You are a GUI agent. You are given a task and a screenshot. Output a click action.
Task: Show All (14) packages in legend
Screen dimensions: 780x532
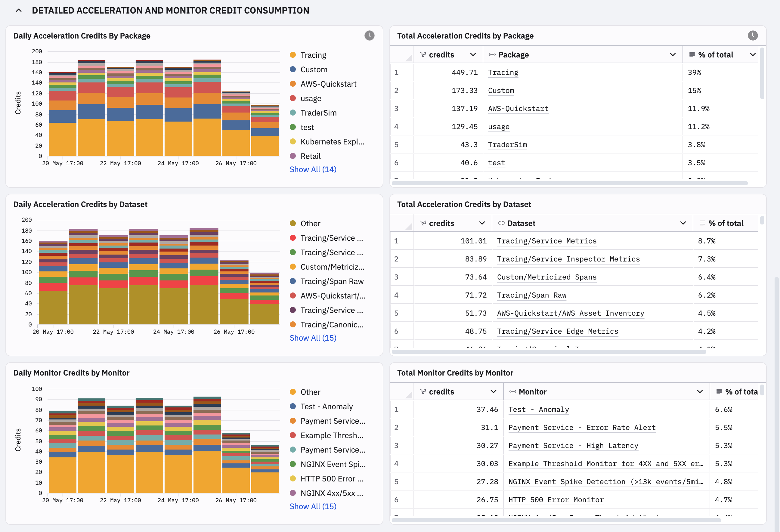coord(313,169)
